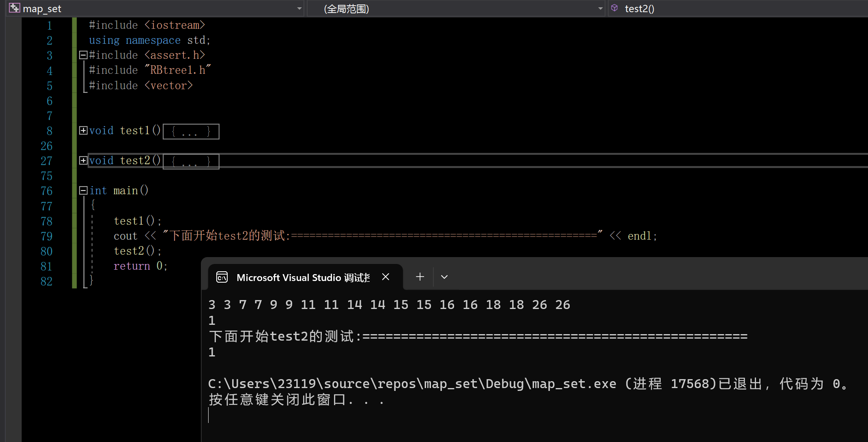Click the 'test1();' call in main

tap(138, 221)
